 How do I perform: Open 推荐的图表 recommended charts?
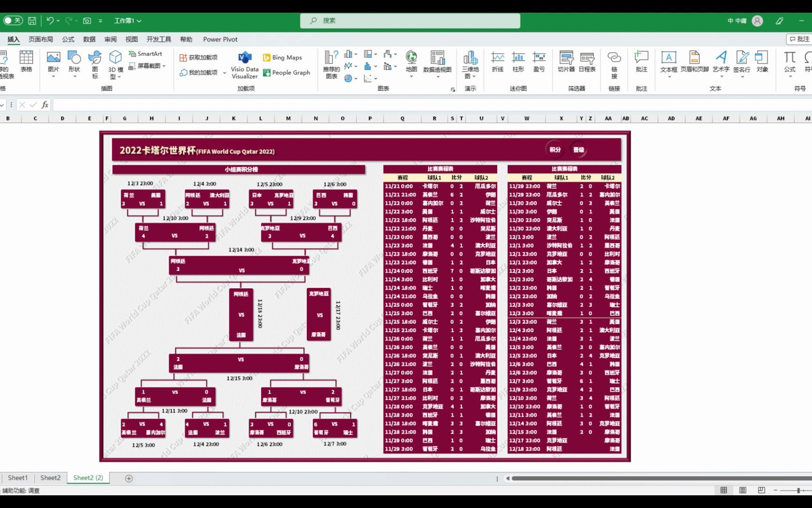[x=331, y=64]
